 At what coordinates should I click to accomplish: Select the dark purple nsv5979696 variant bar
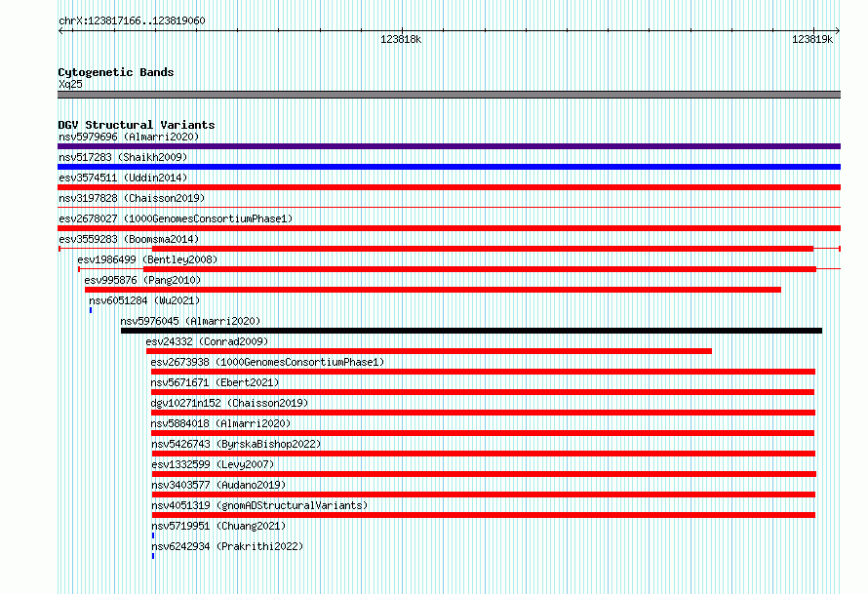point(449,146)
